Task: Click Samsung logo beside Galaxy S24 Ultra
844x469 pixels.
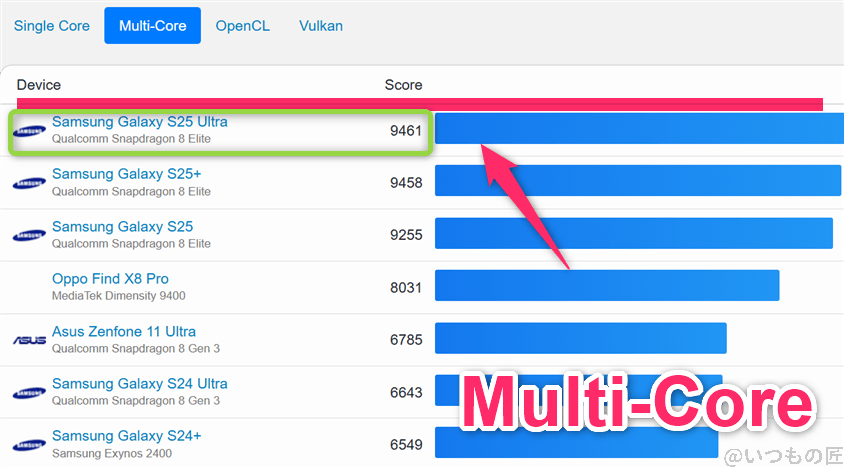Action: (x=30, y=392)
